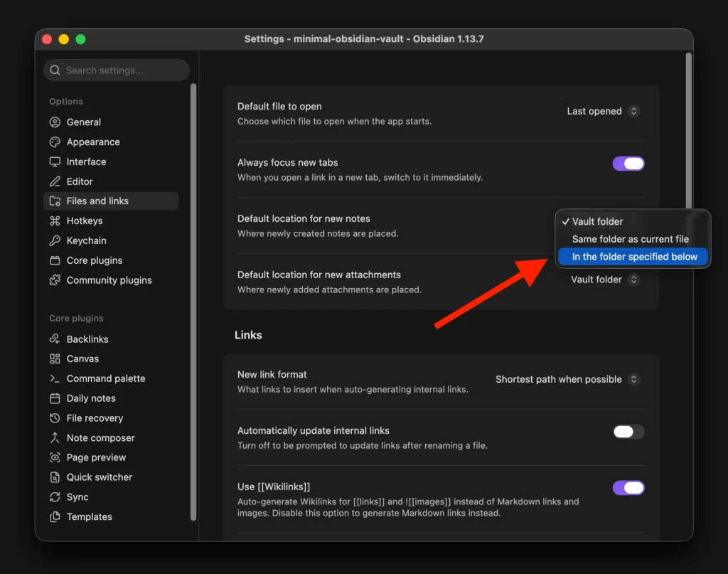Click the search magnifier icon
This screenshot has height=574, width=728.
pos(55,70)
